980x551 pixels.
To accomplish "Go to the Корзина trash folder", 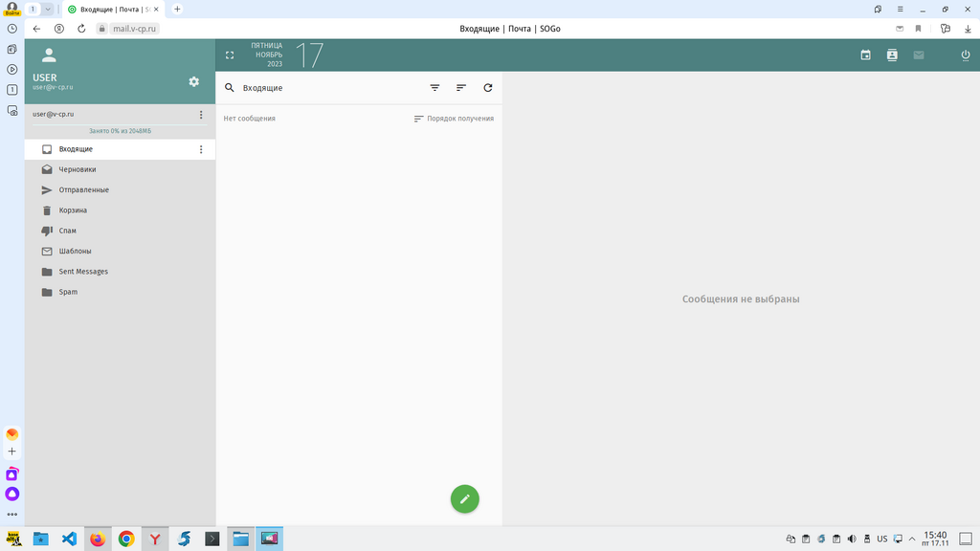I will click(x=73, y=210).
